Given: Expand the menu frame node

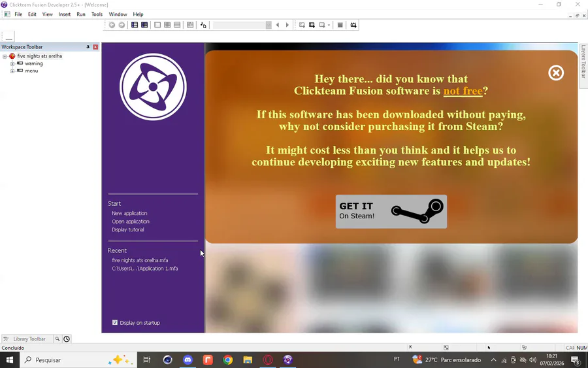Looking at the screenshot, I should [12, 71].
